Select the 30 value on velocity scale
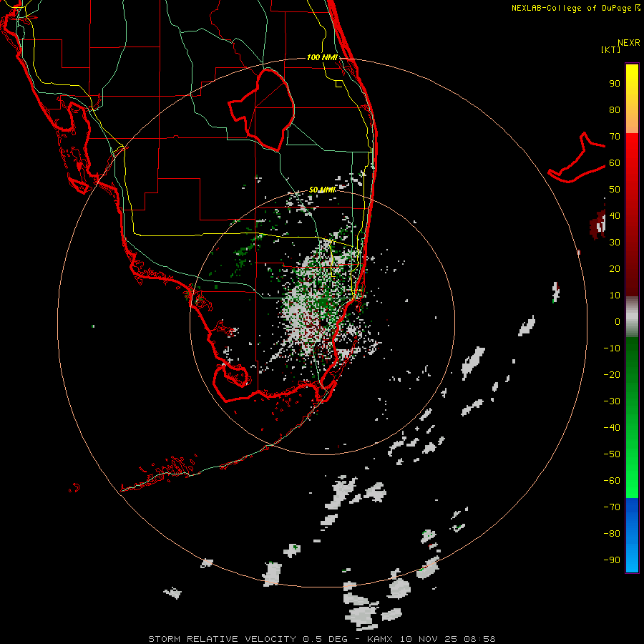Screen dimensions: 644x644 tap(615, 243)
